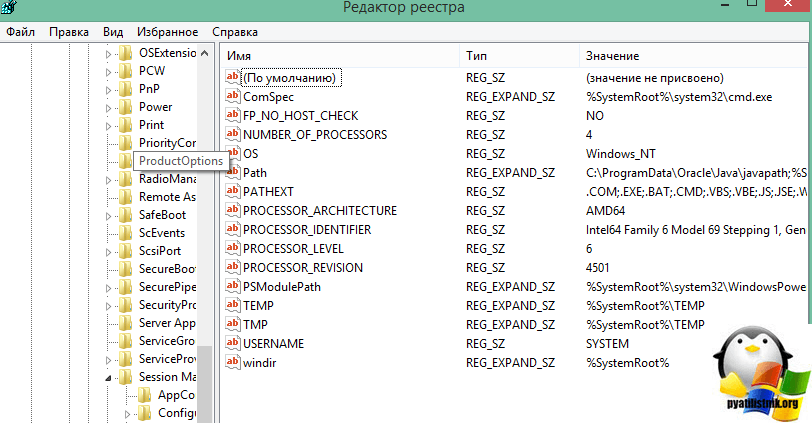Screen dimensions: 812x423
Task: Expand the PnP registry key
Action: click(109, 89)
